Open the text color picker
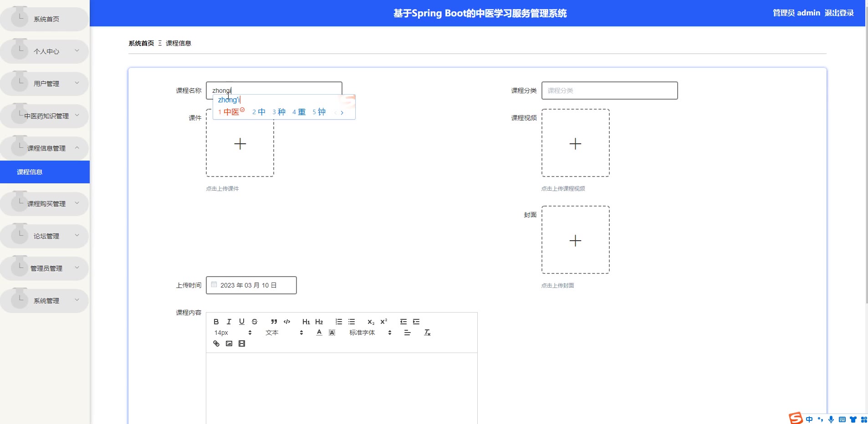 (319, 333)
